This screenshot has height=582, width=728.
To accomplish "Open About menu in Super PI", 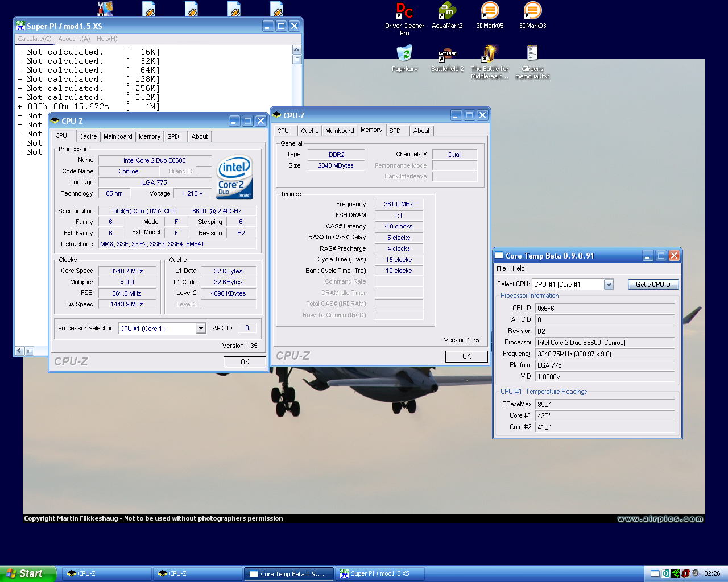I will [74, 39].
